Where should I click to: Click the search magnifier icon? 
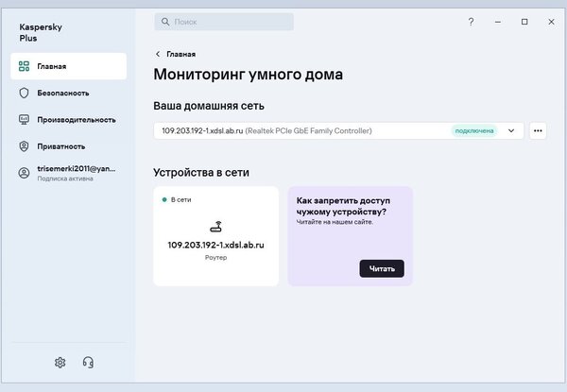165,22
